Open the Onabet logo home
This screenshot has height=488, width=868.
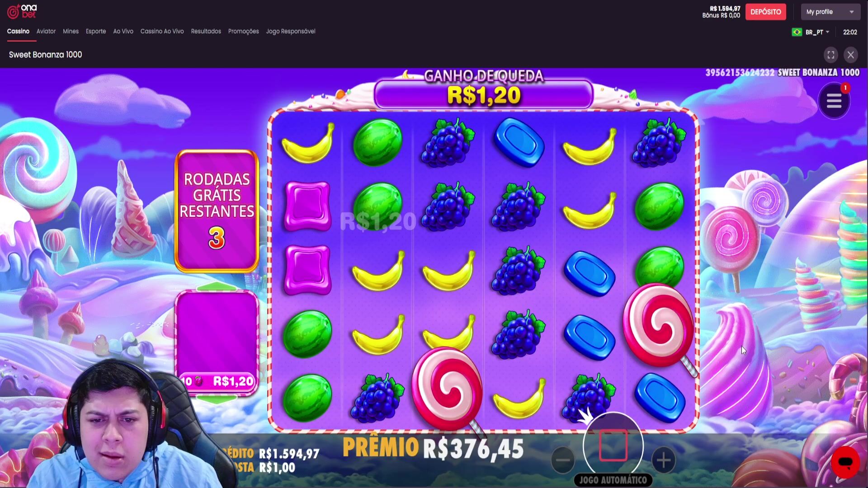pyautogui.click(x=22, y=12)
